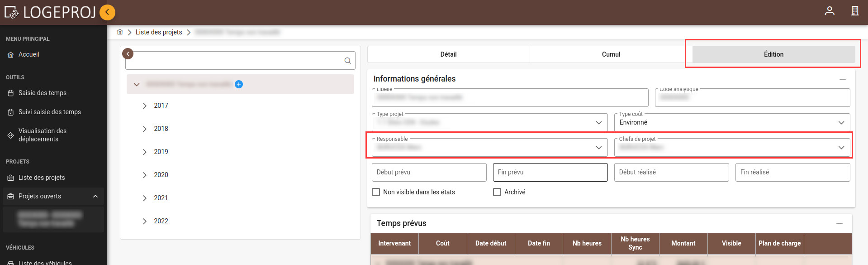Click the home icon in the breadcrumb
868x265 pixels.
[x=120, y=32]
